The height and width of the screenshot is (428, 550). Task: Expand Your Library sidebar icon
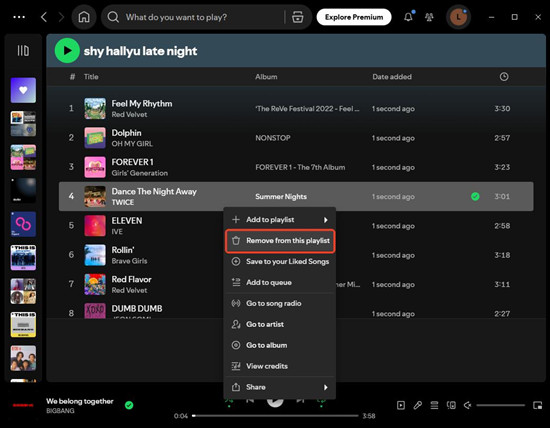click(23, 51)
